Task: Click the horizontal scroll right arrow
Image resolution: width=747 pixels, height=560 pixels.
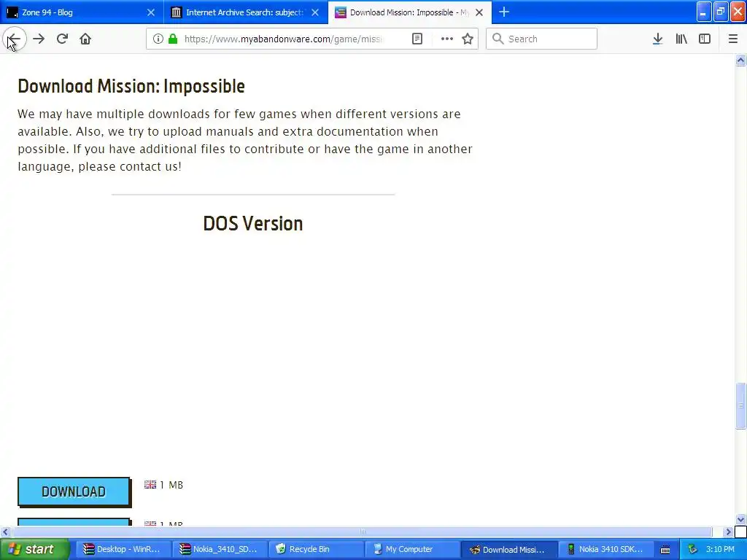Action: pos(728,532)
